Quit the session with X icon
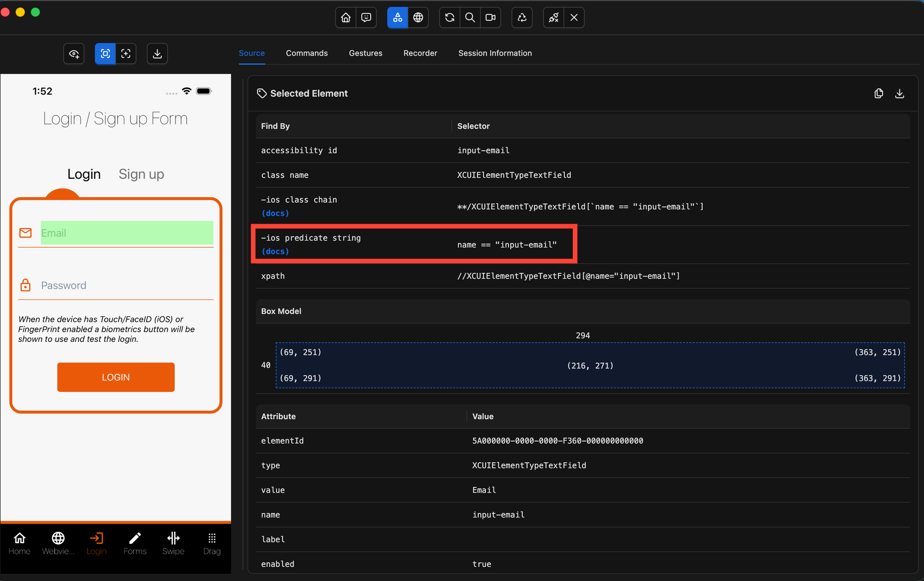Image resolution: width=924 pixels, height=581 pixels. (574, 18)
